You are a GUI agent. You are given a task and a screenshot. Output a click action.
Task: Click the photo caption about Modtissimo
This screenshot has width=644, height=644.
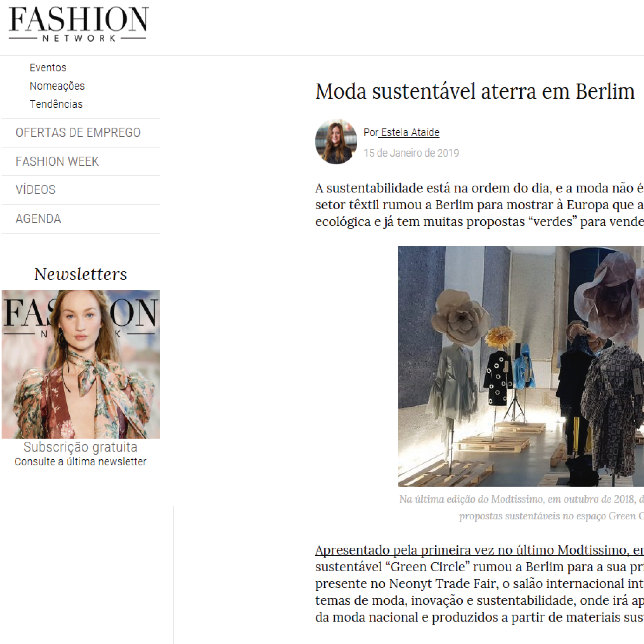[522, 508]
